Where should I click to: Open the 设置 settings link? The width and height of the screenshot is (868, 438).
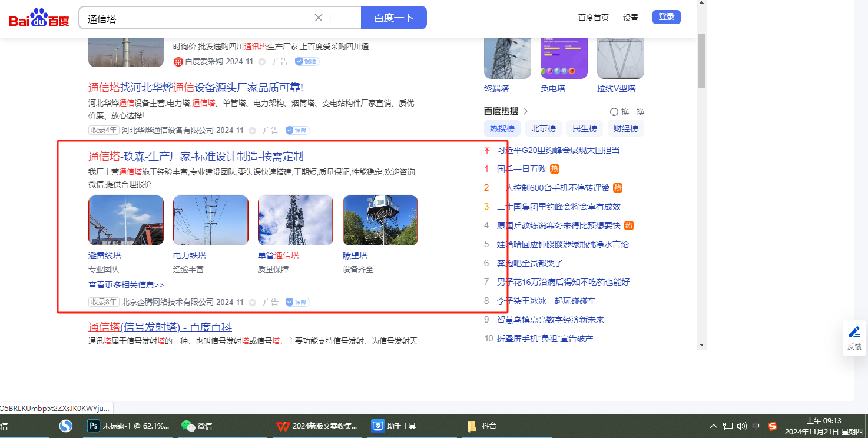pos(631,18)
